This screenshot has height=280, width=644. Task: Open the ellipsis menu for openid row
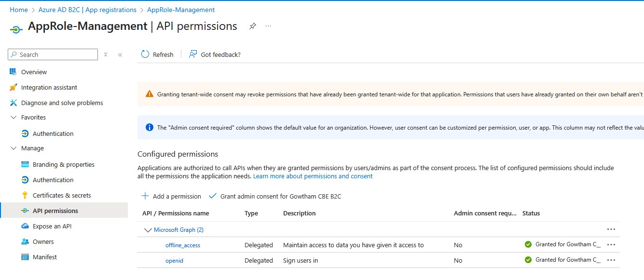click(x=611, y=260)
